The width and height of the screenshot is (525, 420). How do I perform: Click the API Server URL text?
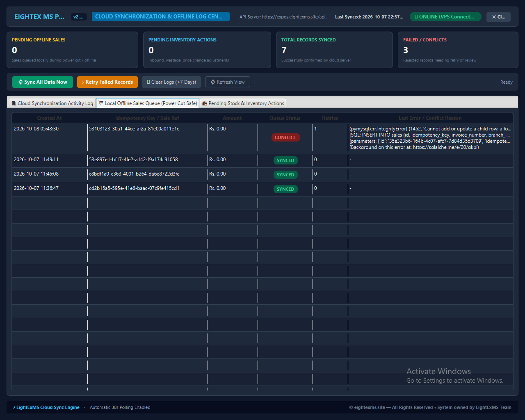tap(284, 17)
